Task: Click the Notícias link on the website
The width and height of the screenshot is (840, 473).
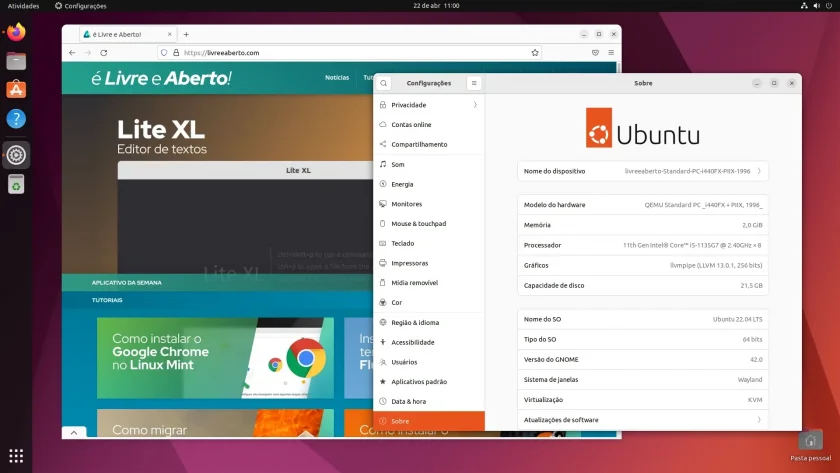Action: (337, 78)
